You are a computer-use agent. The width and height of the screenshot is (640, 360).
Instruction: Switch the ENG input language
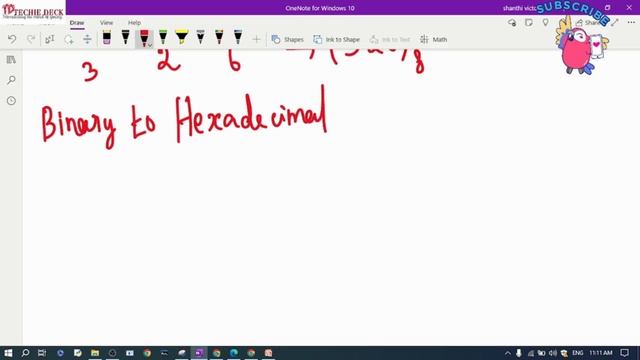coord(578,353)
